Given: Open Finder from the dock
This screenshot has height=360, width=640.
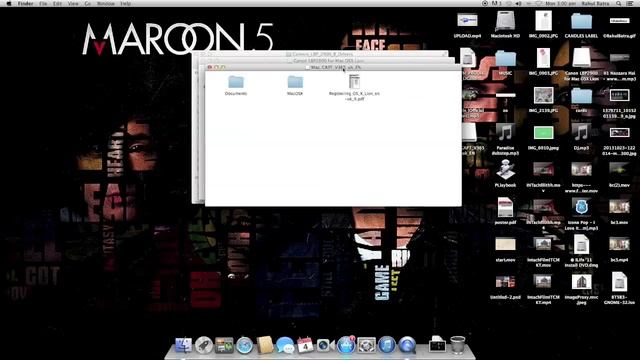Looking at the screenshot, I should tap(183, 345).
